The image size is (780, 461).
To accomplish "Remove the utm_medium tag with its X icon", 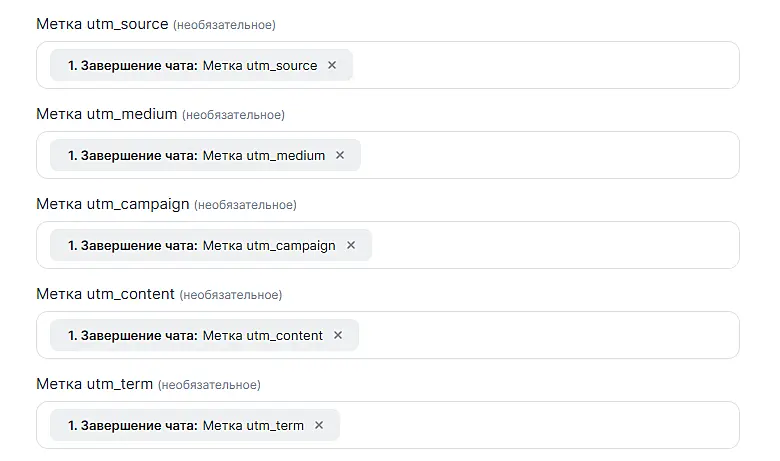I will coord(340,155).
